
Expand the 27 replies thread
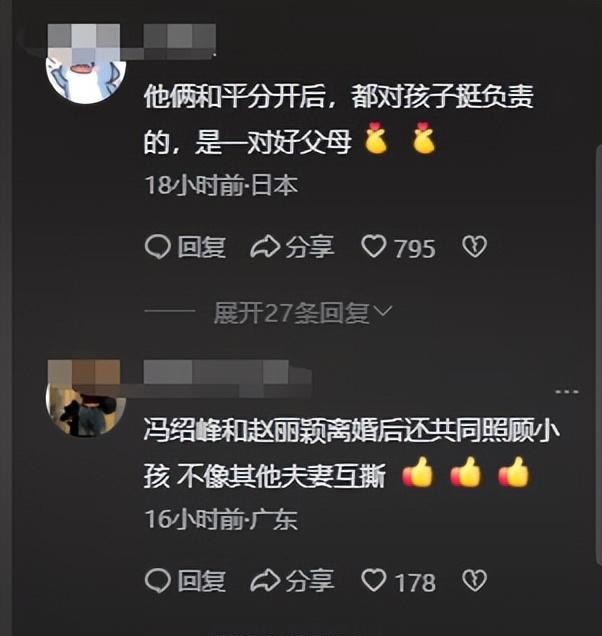(x=291, y=313)
